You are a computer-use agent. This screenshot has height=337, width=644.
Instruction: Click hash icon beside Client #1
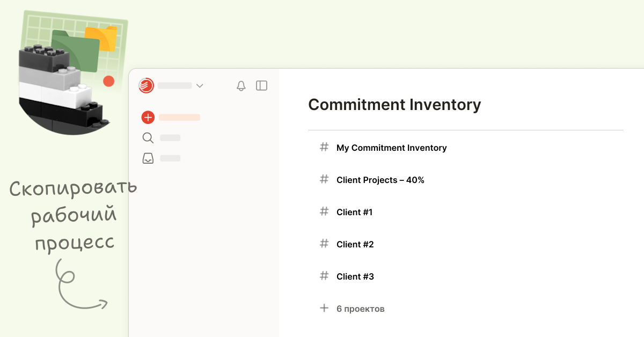324,211
